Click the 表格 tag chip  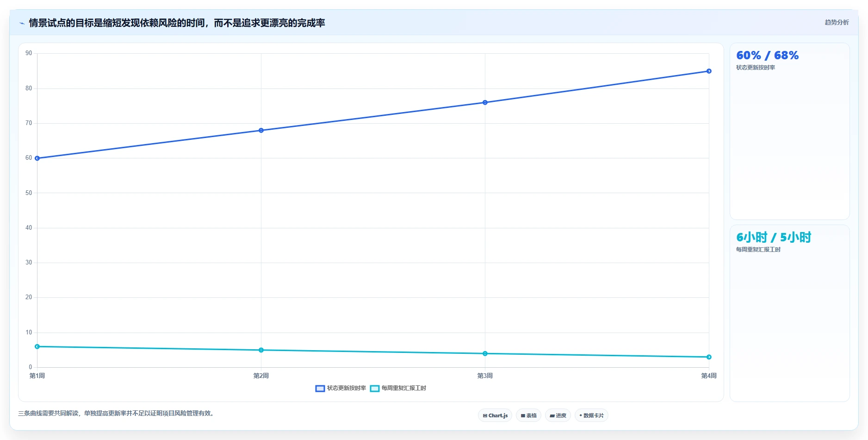tap(528, 415)
